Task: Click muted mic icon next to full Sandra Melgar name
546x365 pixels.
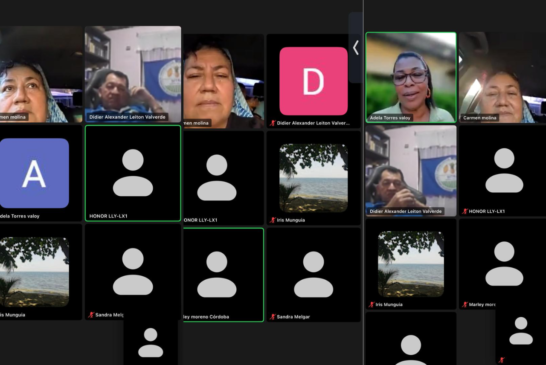Action: (273, 317)
